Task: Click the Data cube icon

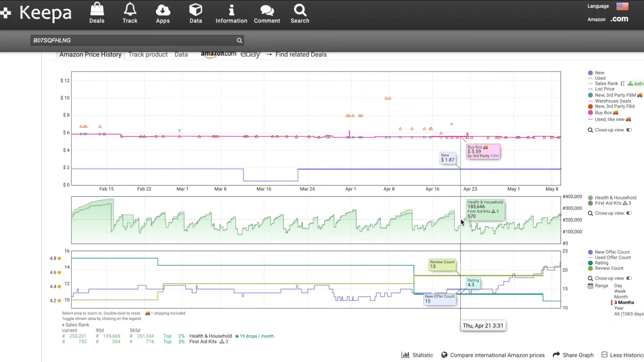Action: [196, 13]
